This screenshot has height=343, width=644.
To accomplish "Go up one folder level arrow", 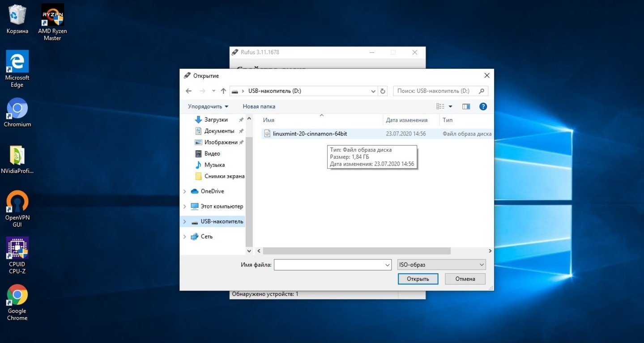I will (x=223, y=91).
